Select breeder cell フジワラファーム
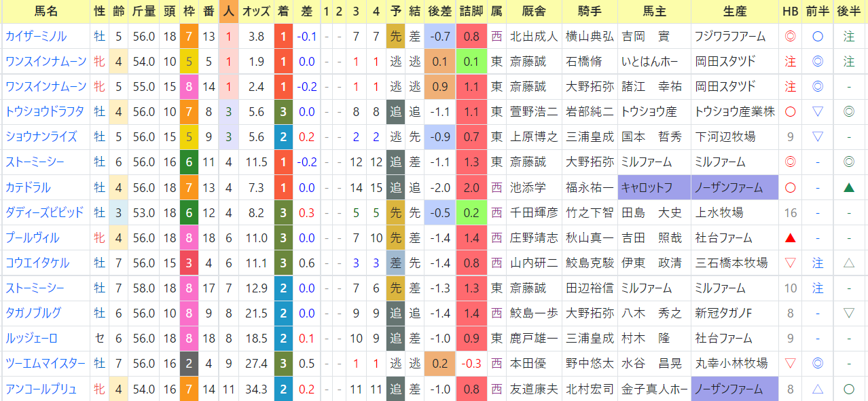868x401 pixels. click(735, 37)
